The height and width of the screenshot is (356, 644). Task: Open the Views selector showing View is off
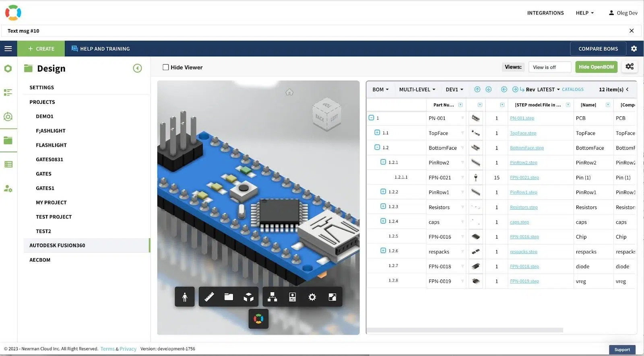550,67
